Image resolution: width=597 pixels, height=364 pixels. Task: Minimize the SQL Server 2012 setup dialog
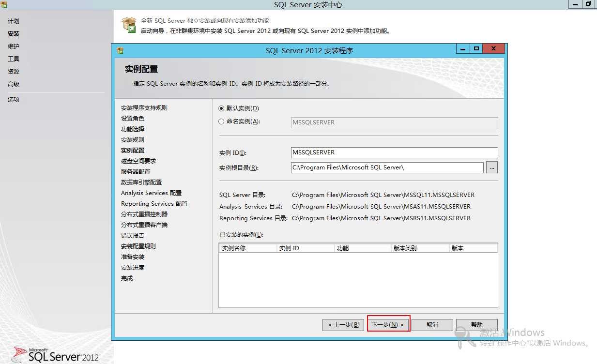(x=463, y=48)
